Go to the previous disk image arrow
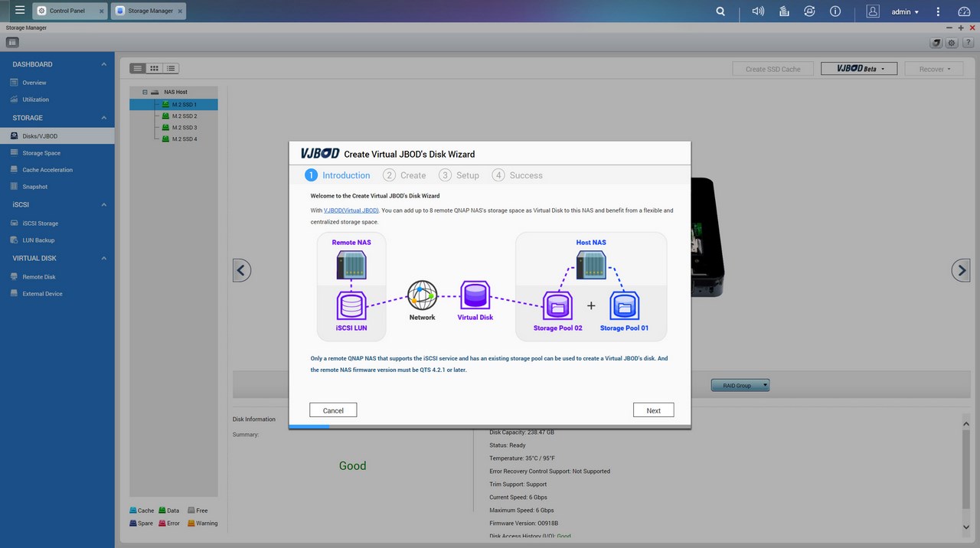This screenshot has height=548, width=980. point(242,269)
